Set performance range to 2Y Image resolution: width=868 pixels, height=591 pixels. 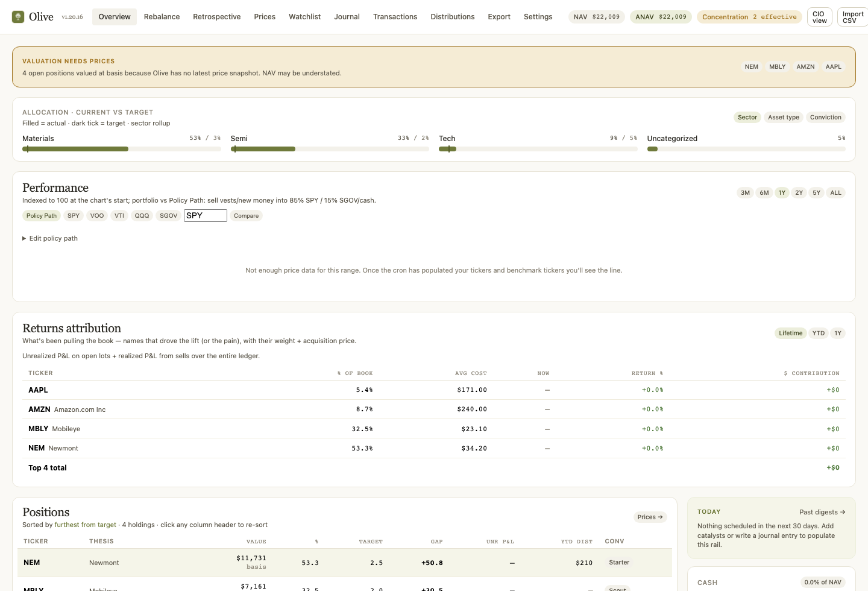tap(799, 193)
